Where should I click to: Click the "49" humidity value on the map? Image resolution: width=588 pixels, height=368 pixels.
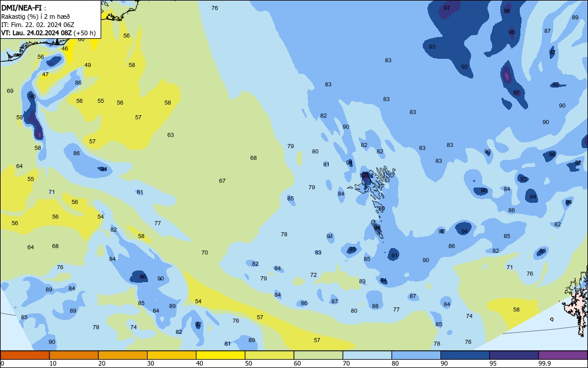tap(88, 65)
